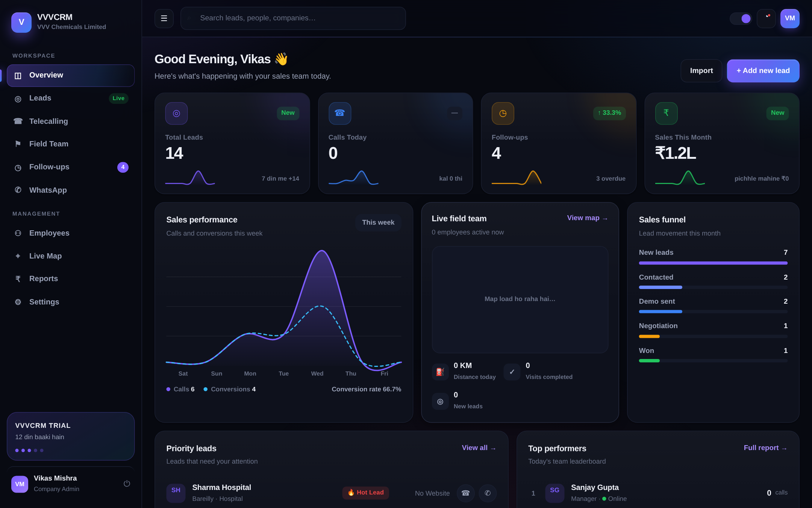Open the This week period selector

pos(378,222)
